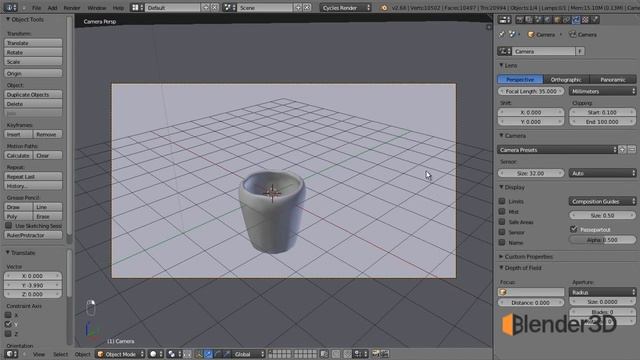Image resolution: width=640 pixels, height=360 pixels.
Task: Uncheck the Y constraint axis checkbox
Action: (8, 324)
